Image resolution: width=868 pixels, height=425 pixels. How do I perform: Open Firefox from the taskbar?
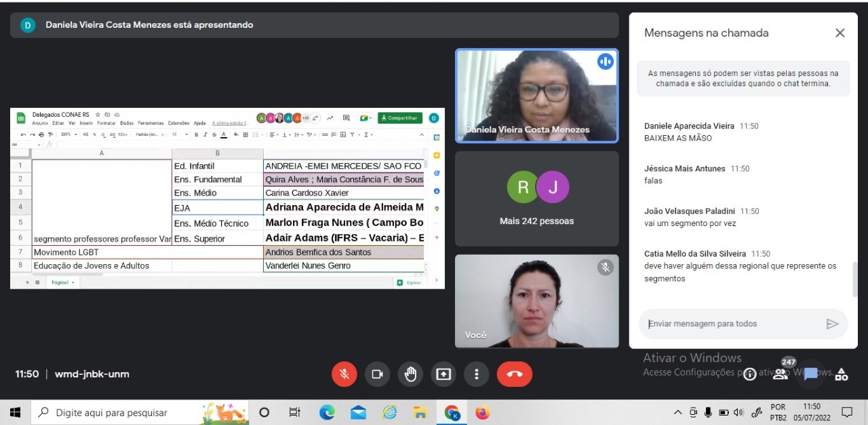[482, 412]
